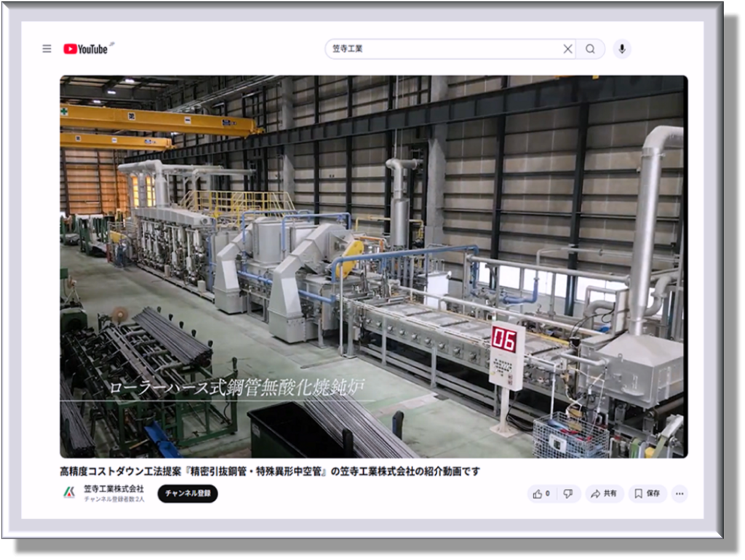Image resolution: width=745 pixels, height=560 pixels.
Task: Save the video using 保存 button
Action: point(647,494)
